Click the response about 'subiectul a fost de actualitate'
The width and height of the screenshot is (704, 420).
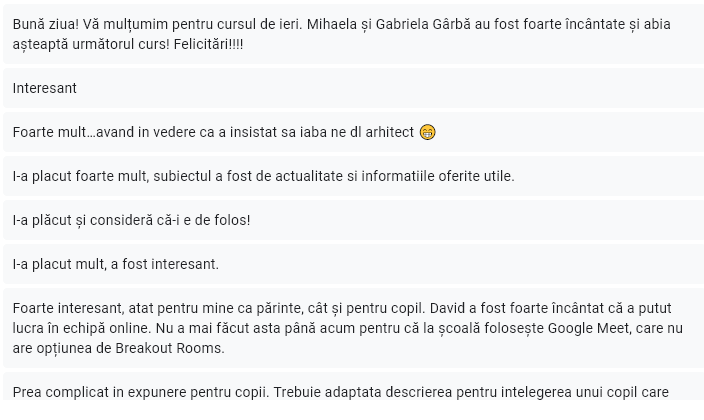(x=353, y=176)
